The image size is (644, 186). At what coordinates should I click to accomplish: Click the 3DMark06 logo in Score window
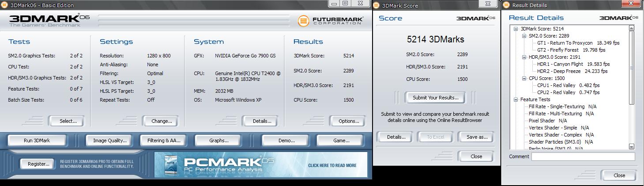tap(475, 18)
